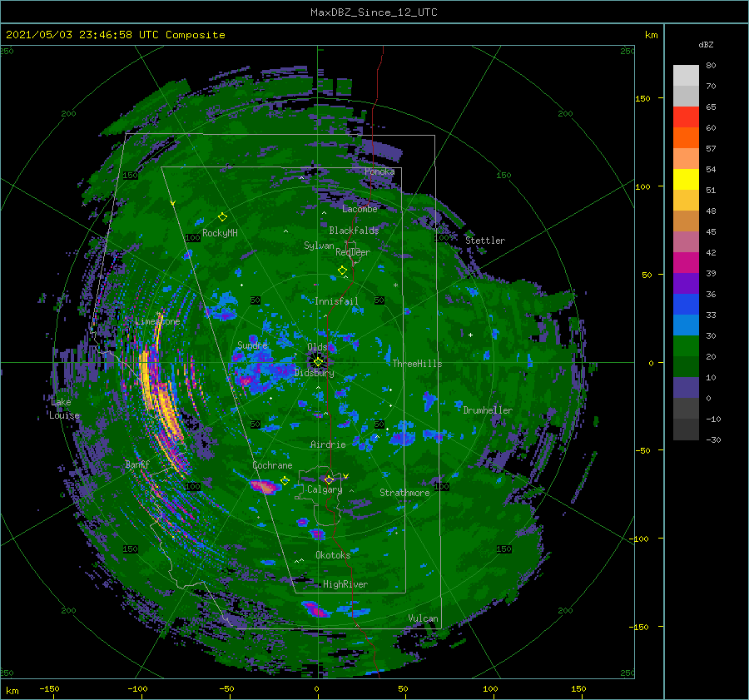
Task: Click the HighRiver label
Action: point(345,584)
